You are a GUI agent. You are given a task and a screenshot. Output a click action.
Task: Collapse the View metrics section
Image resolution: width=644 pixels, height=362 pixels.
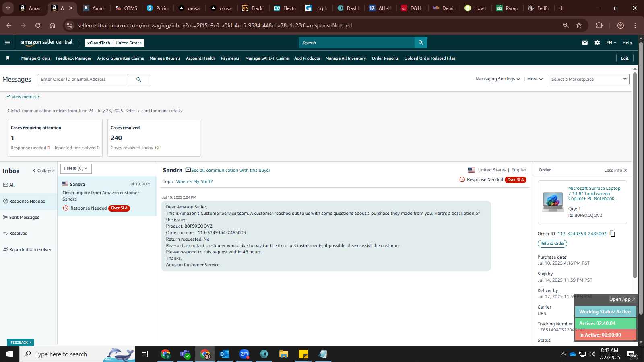[23, 97]
